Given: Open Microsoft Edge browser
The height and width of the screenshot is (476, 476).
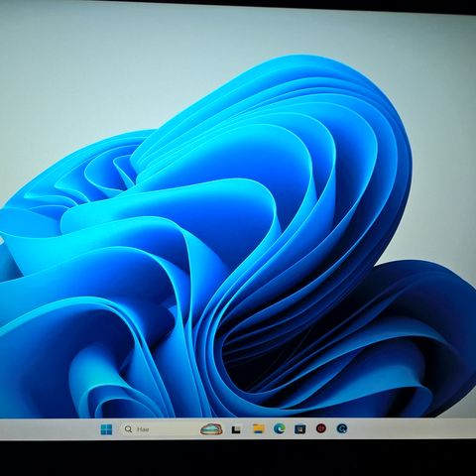Looking at the screenshot, I should coord(280,428).
